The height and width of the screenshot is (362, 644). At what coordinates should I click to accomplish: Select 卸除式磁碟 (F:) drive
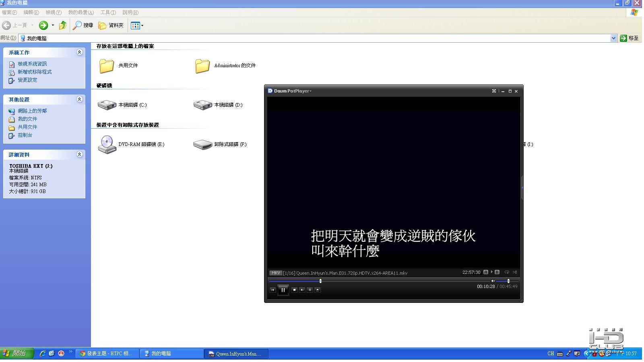[x=220, y=144]
